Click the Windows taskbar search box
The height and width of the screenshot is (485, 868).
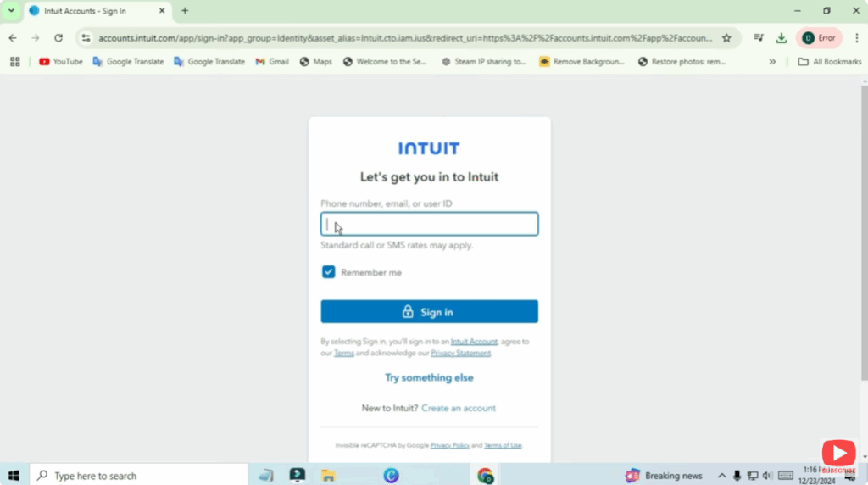(139, 476)
